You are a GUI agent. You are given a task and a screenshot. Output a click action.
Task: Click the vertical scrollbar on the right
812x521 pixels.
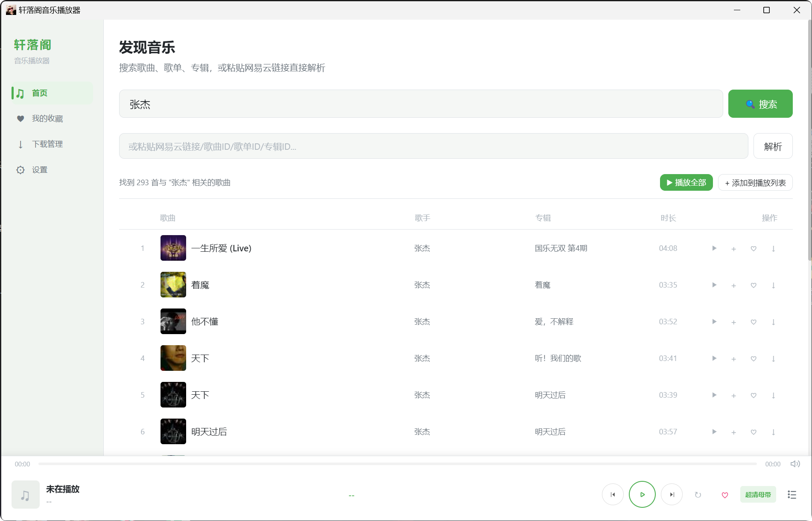(x=809, y=141)
